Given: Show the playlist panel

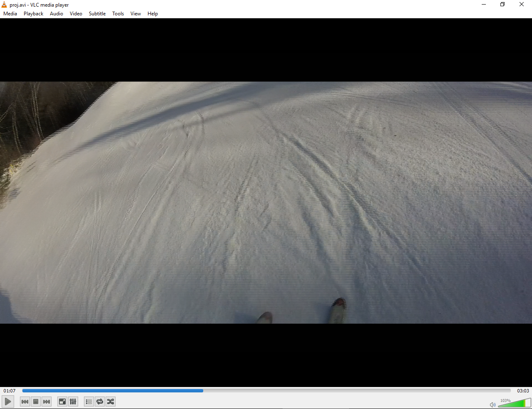Looking at the screenshot, I should 89,402.
